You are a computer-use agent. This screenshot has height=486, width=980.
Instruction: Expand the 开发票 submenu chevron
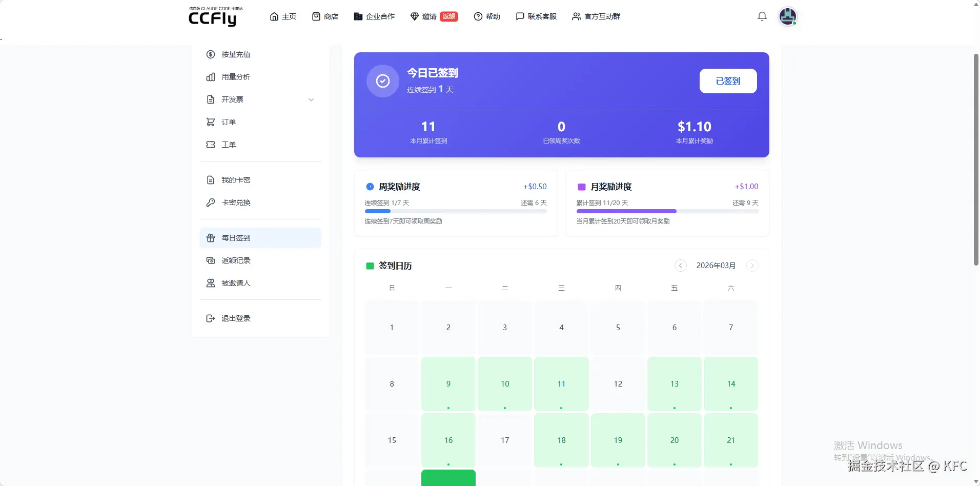pyautogui.click(x=311, y=99)
